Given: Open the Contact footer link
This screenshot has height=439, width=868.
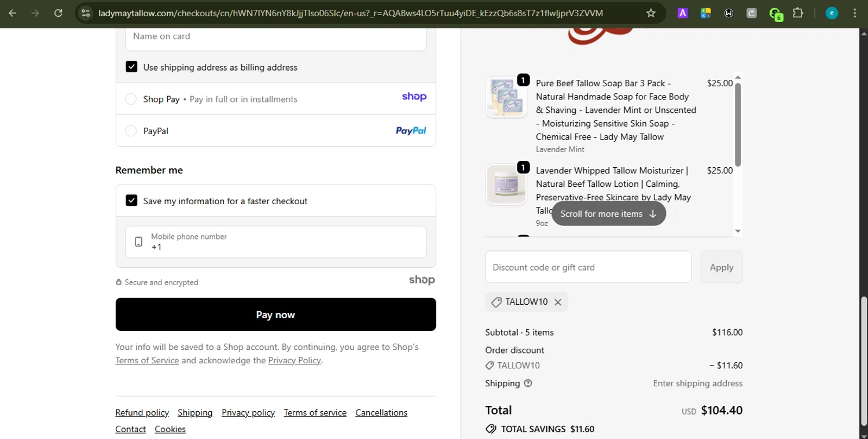Looking at the screenshot, I should 130,429.
